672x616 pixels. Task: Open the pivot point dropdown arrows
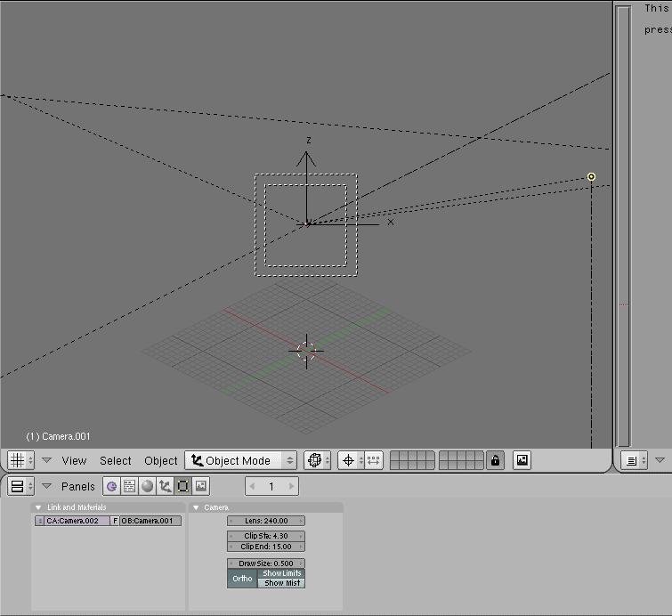click(x=360, y=460)
